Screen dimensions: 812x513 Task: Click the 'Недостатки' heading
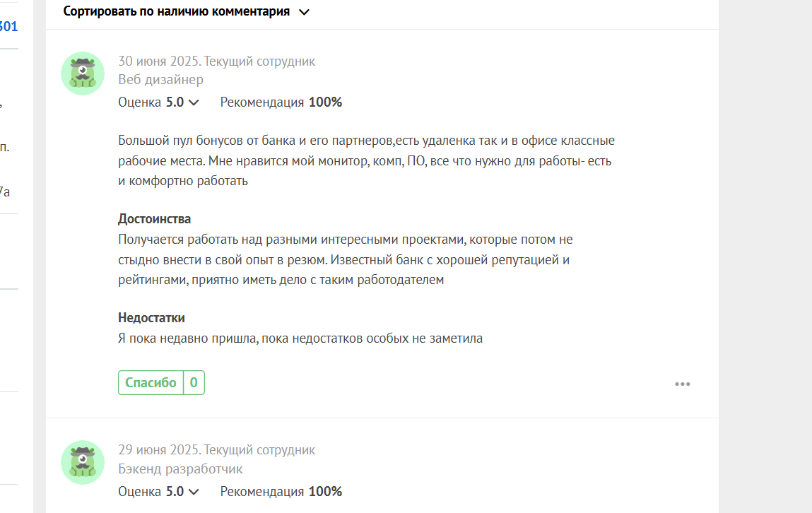pos(151,318)
